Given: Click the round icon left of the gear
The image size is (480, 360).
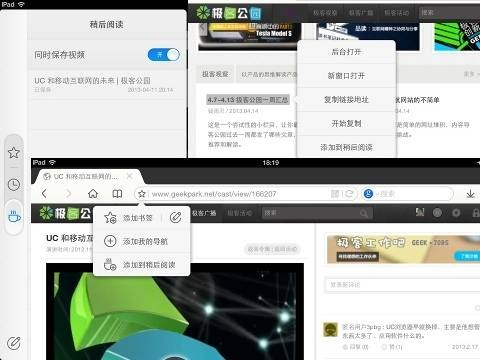Looking at the screenshot, I should tap(437, 213).
